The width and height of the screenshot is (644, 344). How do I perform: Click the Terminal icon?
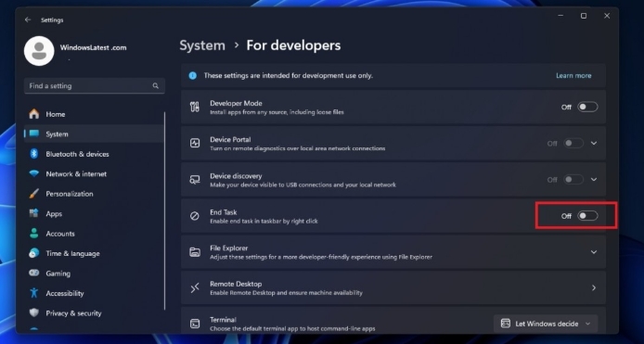click(x=194, y=324)
